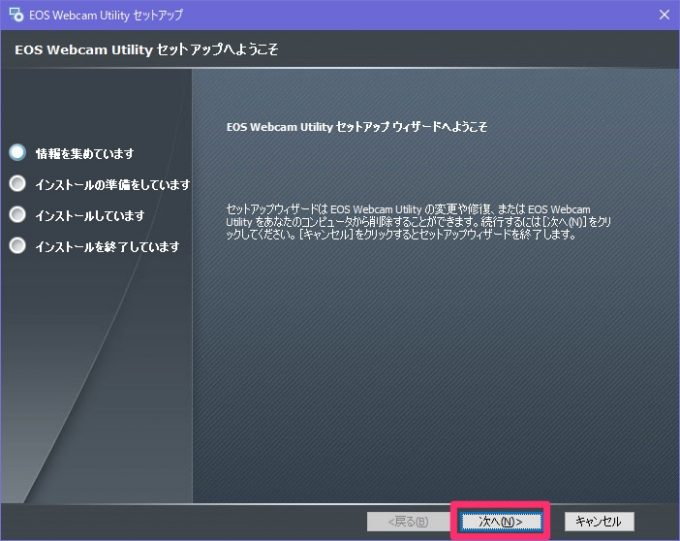The width and height of the screenshot is (680, 541).
Task: Click the インストールしています step indicator circle
Action: [18, 214]
